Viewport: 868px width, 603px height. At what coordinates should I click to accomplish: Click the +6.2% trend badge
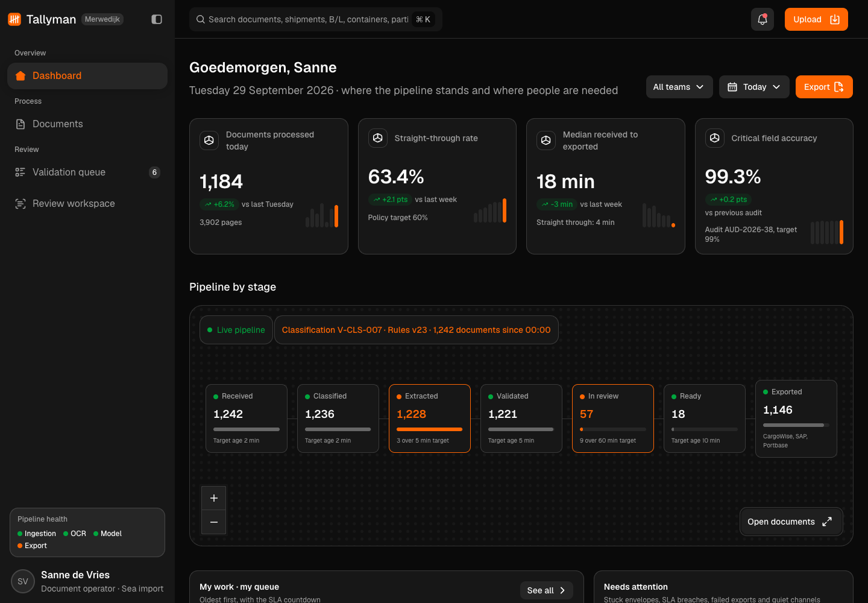coord(219,204)
